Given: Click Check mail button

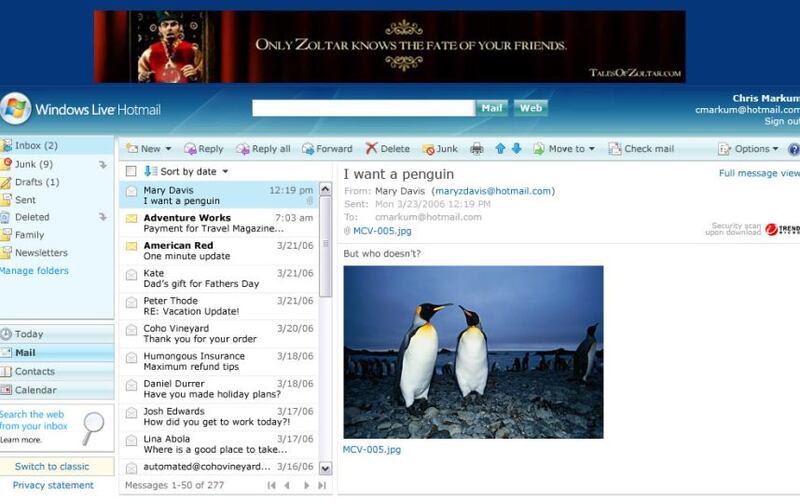Looking at the screenshot, I should point(641,149).
